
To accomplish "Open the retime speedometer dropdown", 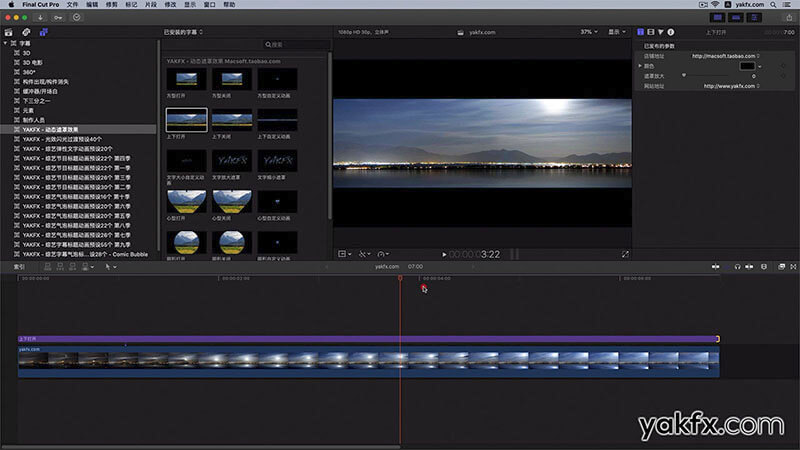I will click(x=383, y=254).
